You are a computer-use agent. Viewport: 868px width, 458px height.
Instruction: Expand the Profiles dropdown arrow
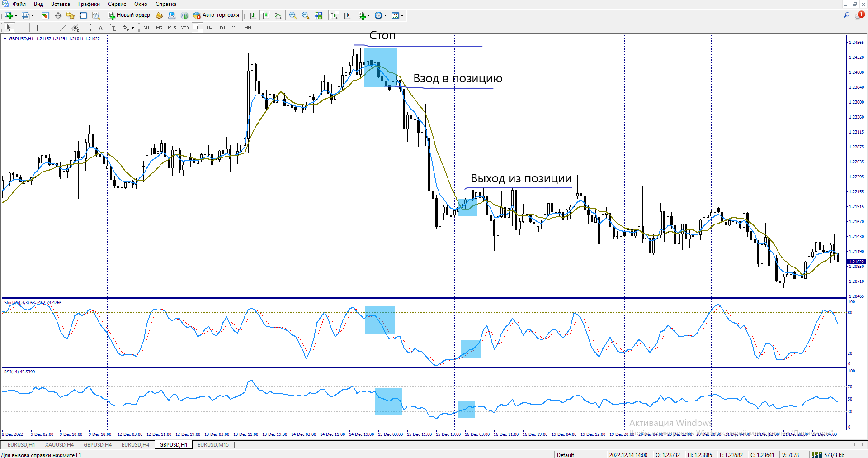click(x=33, y=15)
